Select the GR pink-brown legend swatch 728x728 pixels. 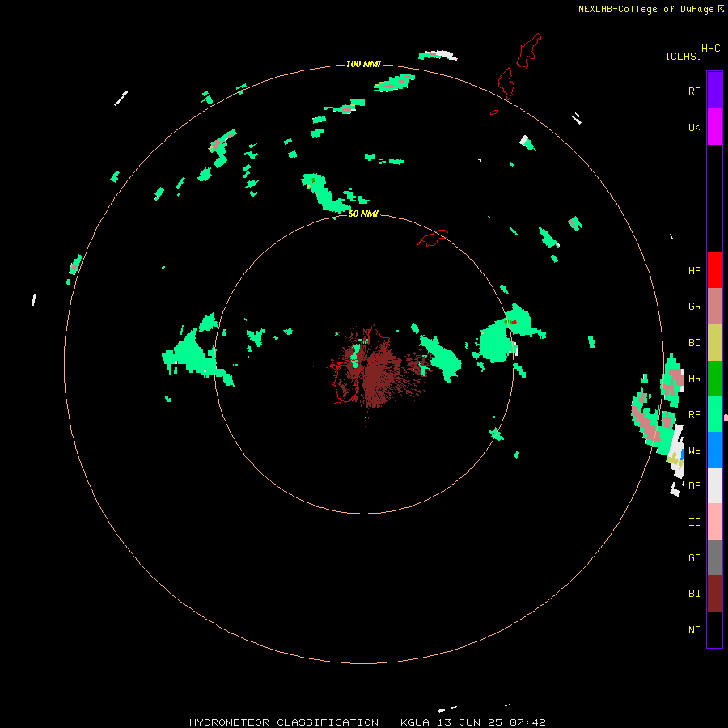[714, 307]
